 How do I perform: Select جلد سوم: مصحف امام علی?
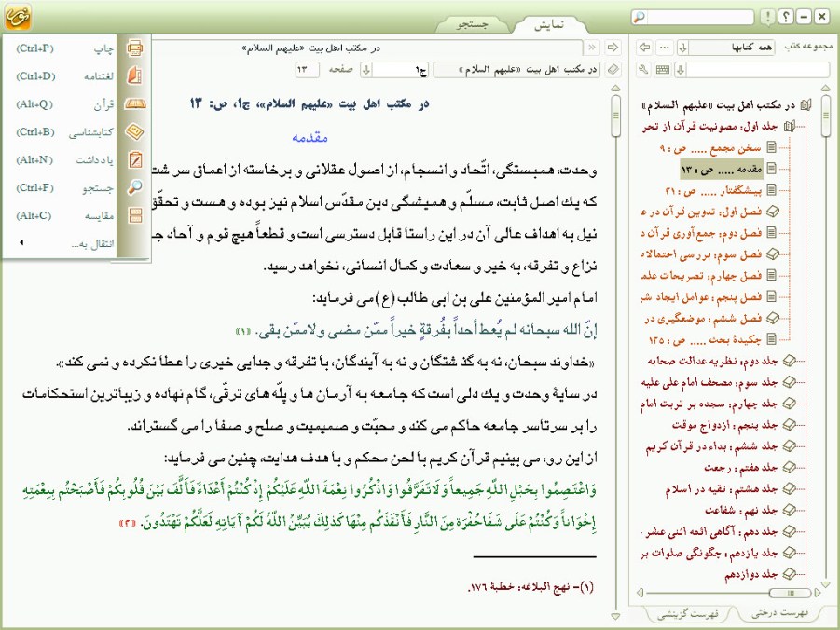709,382
